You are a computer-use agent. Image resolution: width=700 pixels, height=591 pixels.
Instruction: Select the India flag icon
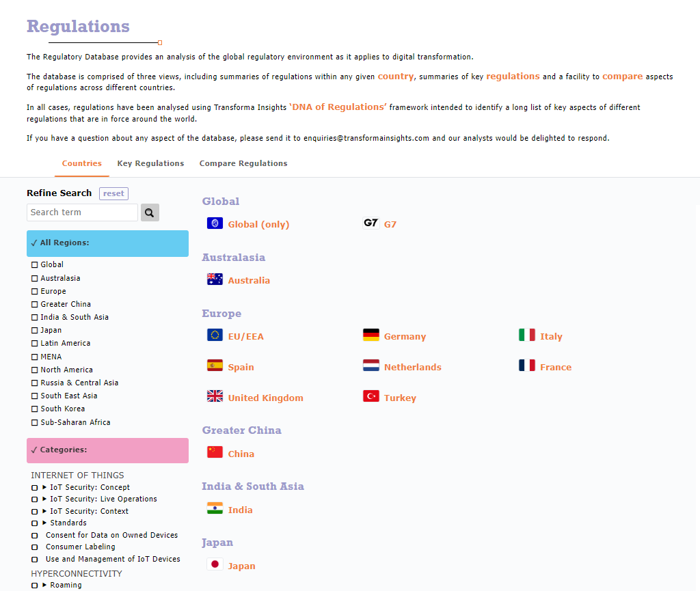coord(214,508)
